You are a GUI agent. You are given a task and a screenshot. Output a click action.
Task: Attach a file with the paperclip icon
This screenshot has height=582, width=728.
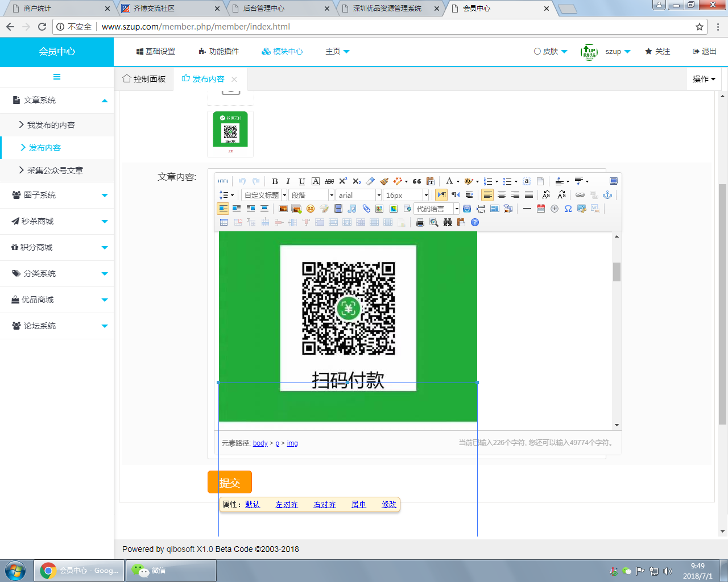(x=366, y=209)
